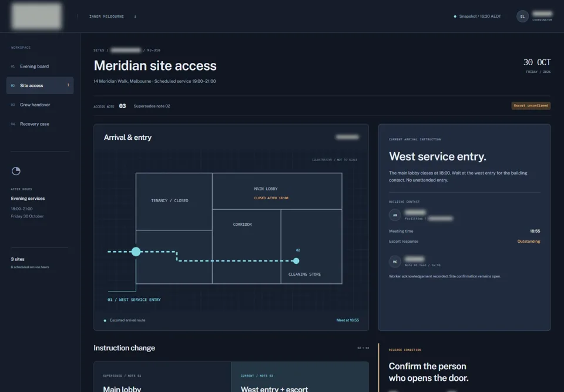This screenshot has height=392, width=564.
Task: Click the 3 sites summary
Action: click(18, 259)
